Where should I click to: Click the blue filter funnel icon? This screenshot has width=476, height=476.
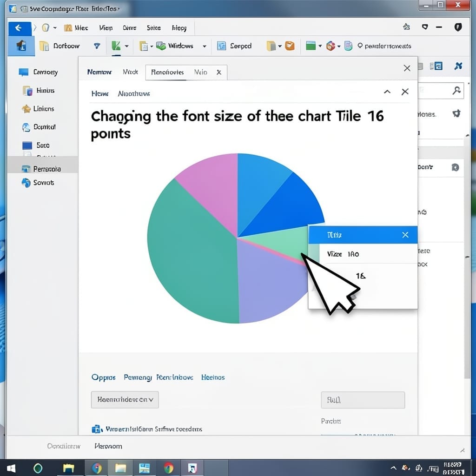[x=97, y=46]
